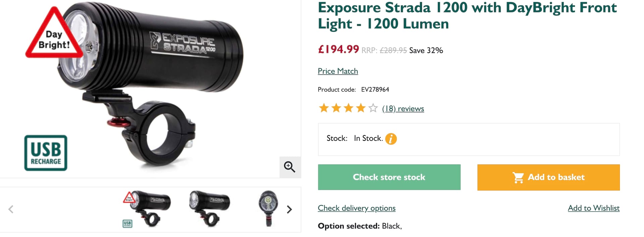Show previous thumbnails with left arrow
This screenshot has width=644, height=237.
(11, 210)
